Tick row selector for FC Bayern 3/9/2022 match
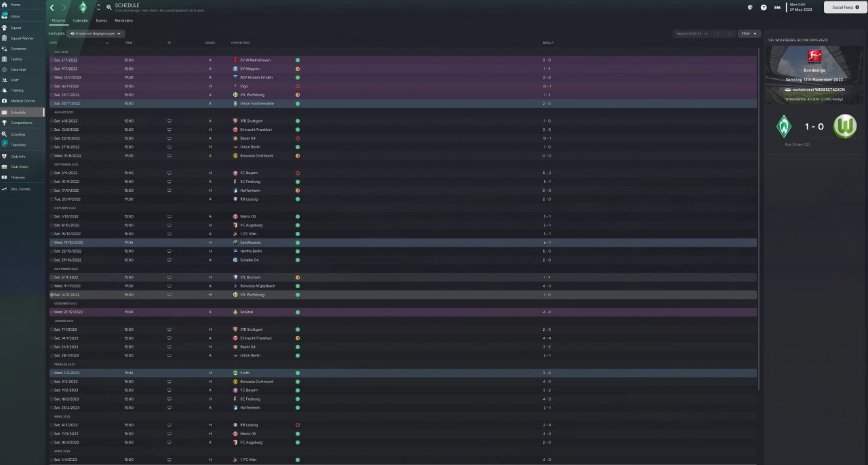 click(52, 173)
